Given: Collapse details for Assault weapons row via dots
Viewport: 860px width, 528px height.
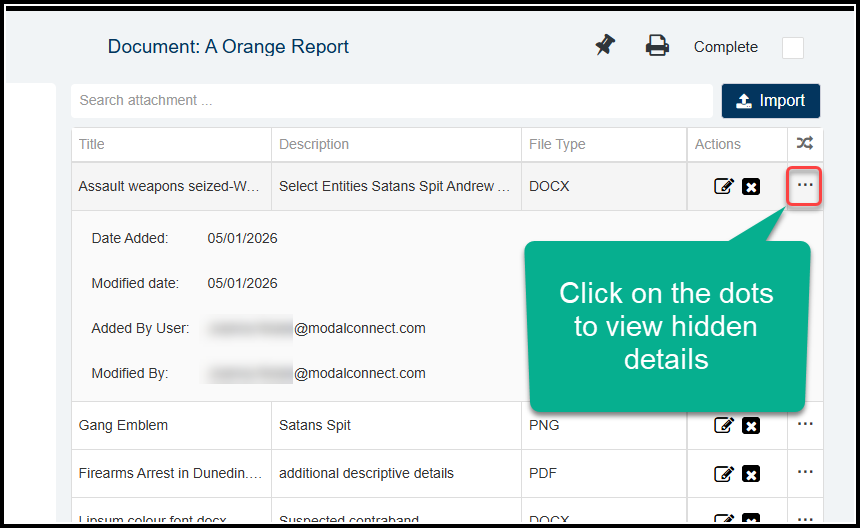Looking at the screenshot, I should (805, 185).
